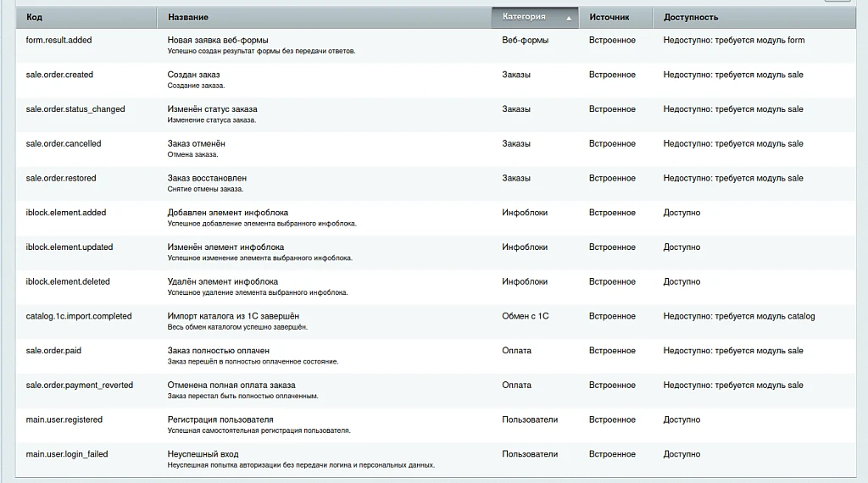Select the form.result.added code cell
The image size is (868, 483).
[58, 40]
